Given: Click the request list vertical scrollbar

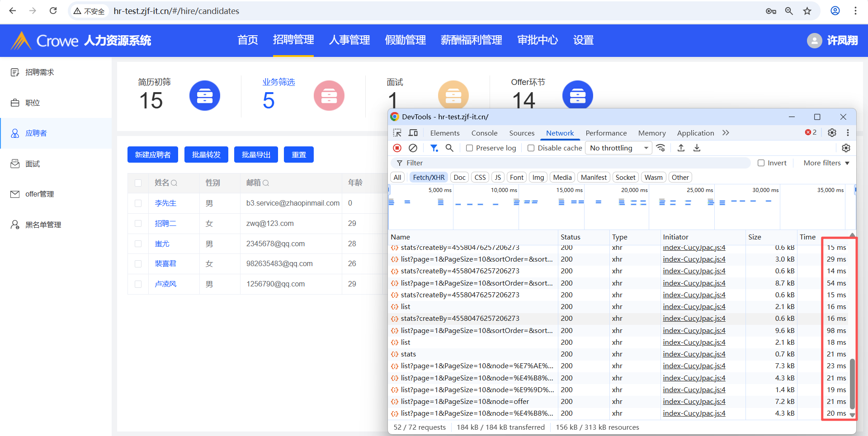Looking at the screenshot, I should click(x=852, y=384).
